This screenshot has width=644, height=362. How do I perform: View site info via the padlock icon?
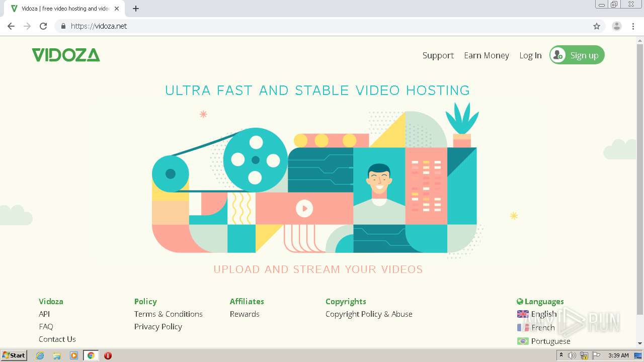point(63,26)
